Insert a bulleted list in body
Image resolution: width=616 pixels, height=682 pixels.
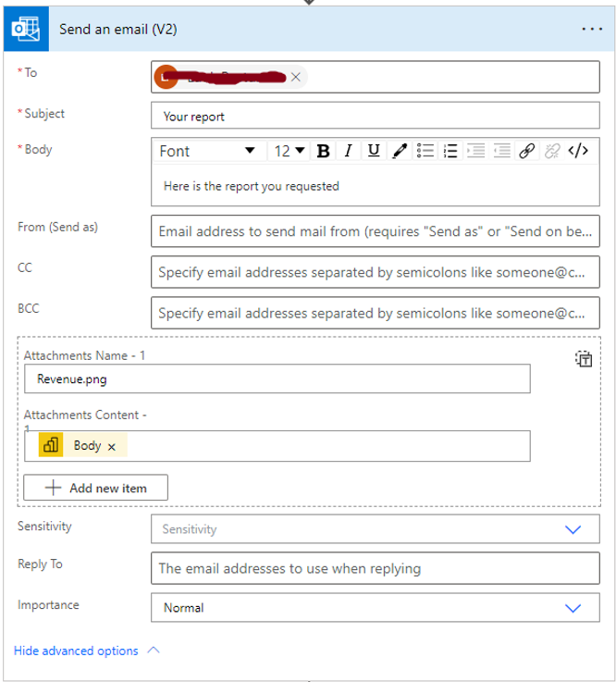[x=425, y=151]
